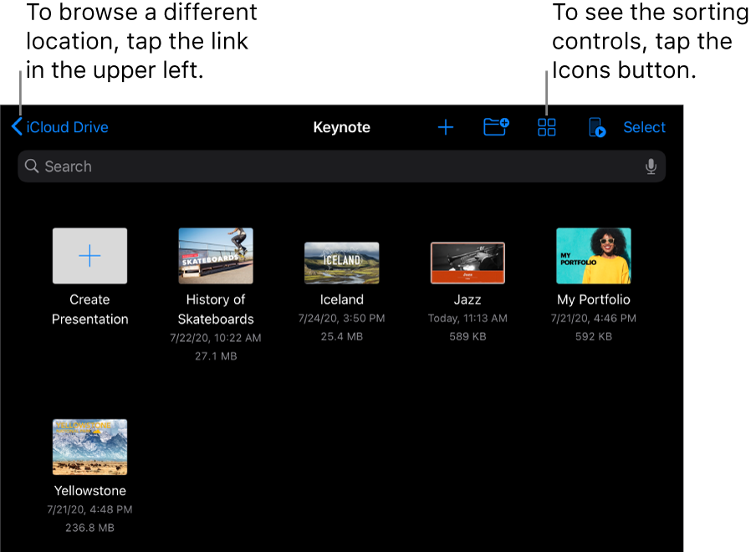Screen dimensions: 756x552
Task: Tap the plus icon in top toolbar
Action: click(x=446, y=127)
